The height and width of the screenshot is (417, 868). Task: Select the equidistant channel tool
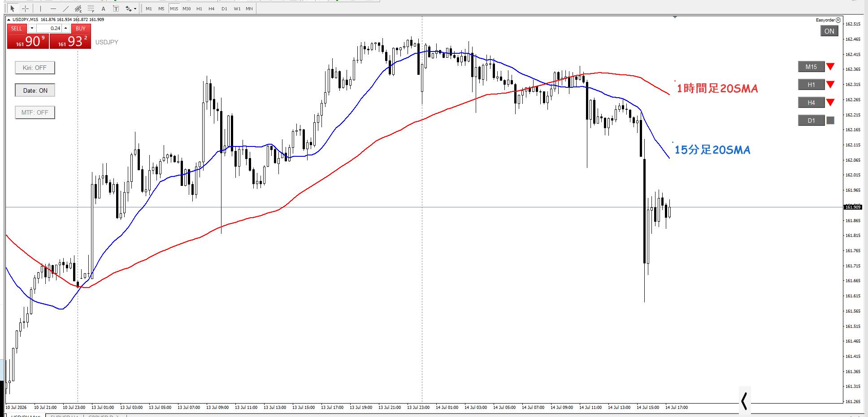tap(78, 9)
